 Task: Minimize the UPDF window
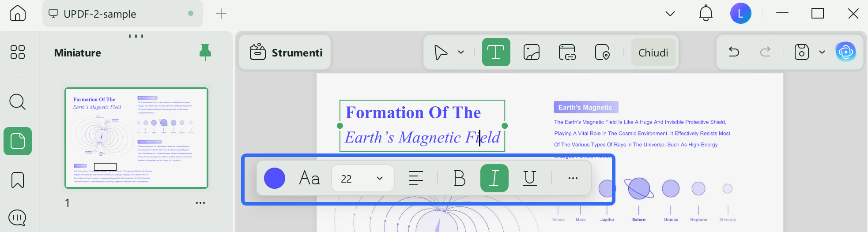(x=782, y=13)
